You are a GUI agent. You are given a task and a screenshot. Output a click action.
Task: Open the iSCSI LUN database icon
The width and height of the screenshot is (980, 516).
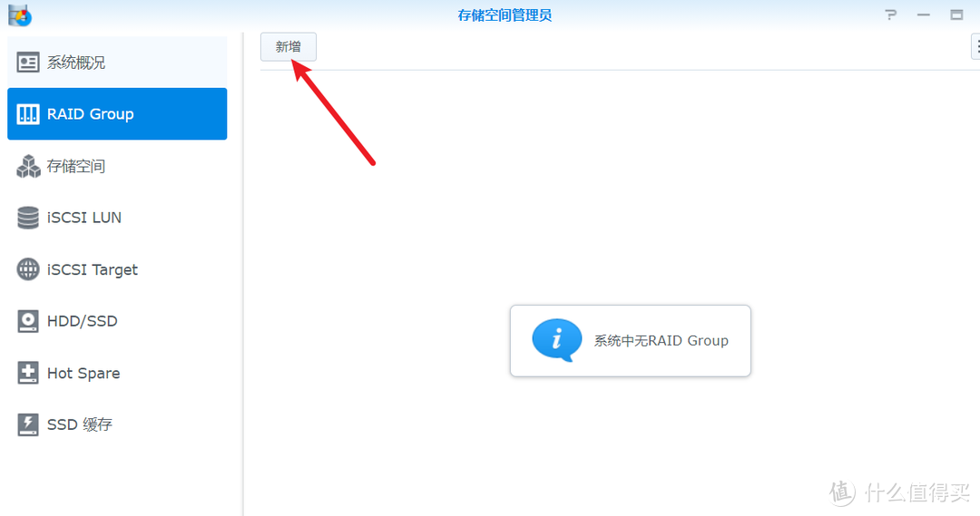[28, 218]
